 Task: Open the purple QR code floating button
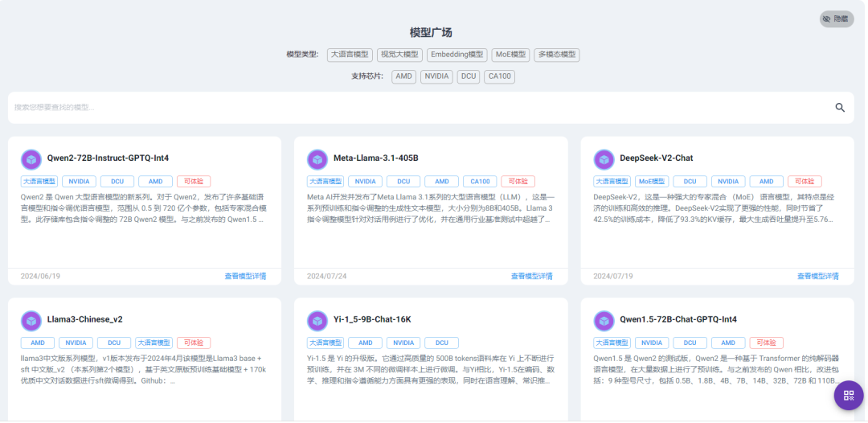(849, 396)
